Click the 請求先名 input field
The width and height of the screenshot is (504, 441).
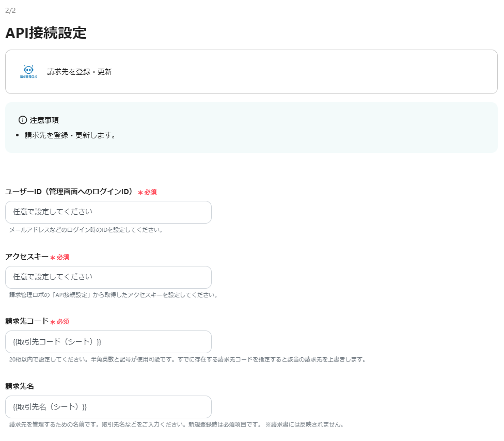click(108, 407)
